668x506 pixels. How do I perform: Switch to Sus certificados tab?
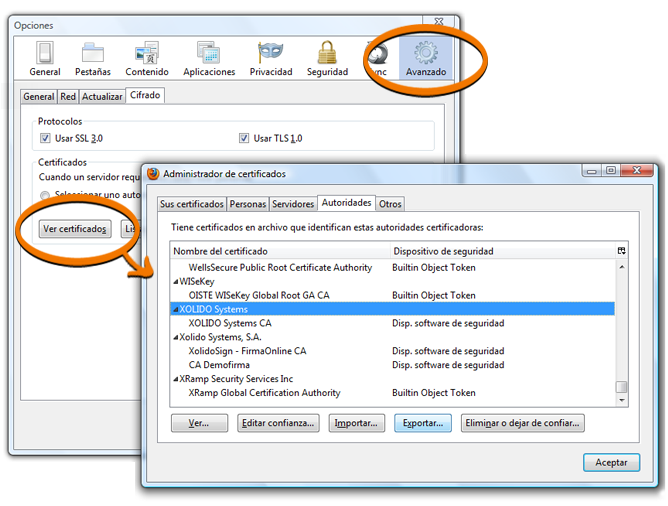[192, 204]
